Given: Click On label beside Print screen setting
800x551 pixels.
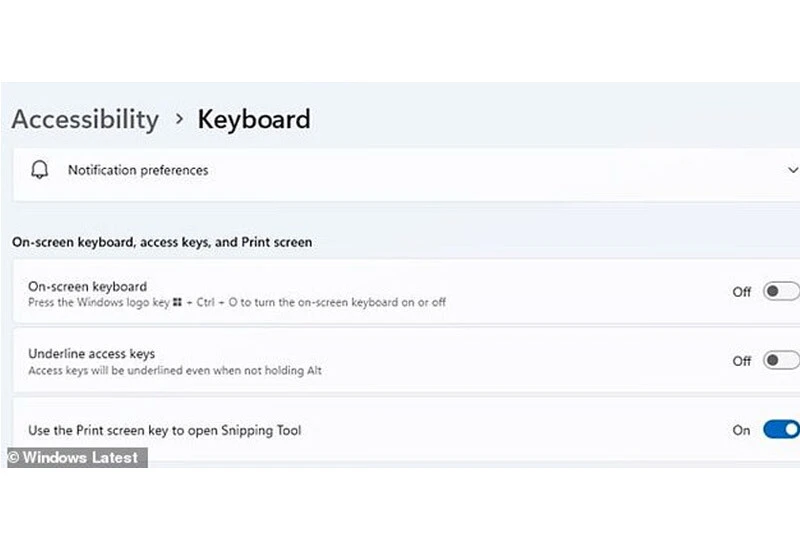Looking at the screenshot, I should [x=741, y=430].
